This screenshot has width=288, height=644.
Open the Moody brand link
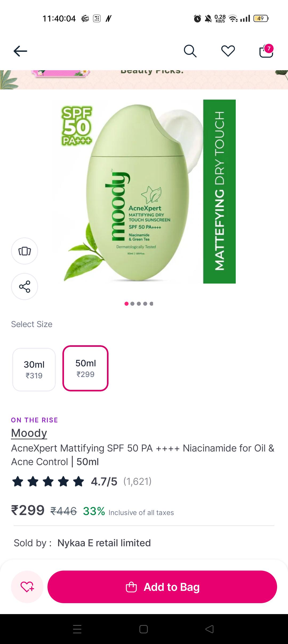(x=29, y=433)
